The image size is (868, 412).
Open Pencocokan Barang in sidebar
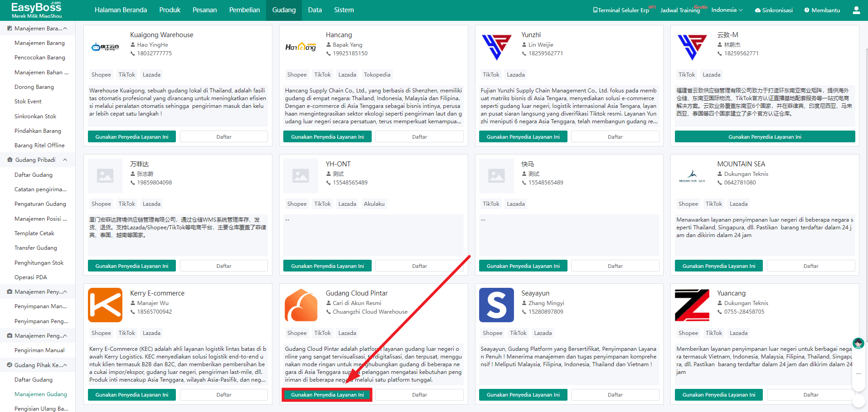click(40, 58)
